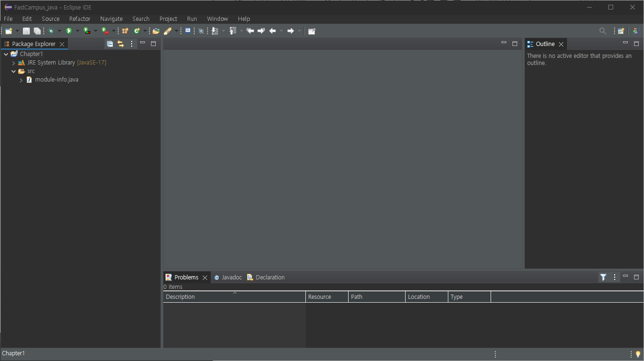This screenshot has height=361, width=644.
Task: Open the External Tools dropdown arrow
Action: (x=114, y=31)
